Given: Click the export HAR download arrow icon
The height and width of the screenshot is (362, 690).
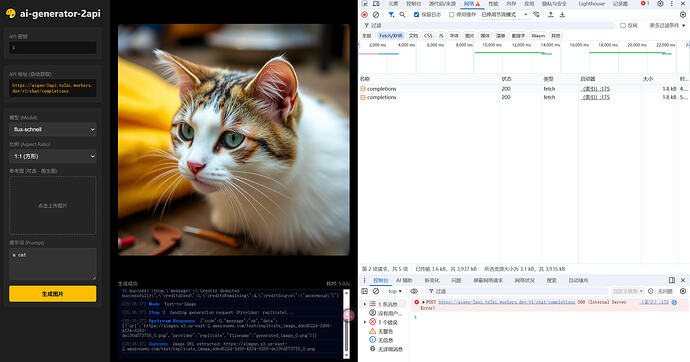Looking at the screenshot, I should [x=562, y=15].
